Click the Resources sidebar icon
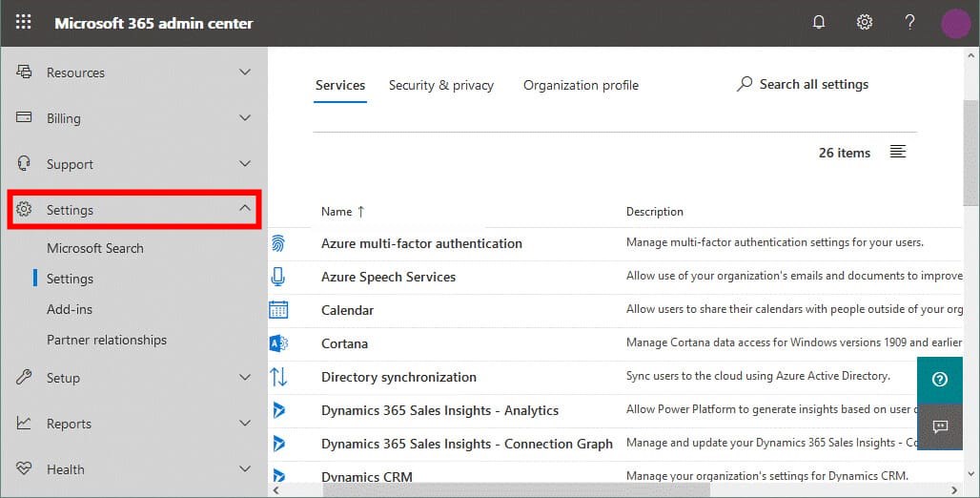 tap(24, 72)
